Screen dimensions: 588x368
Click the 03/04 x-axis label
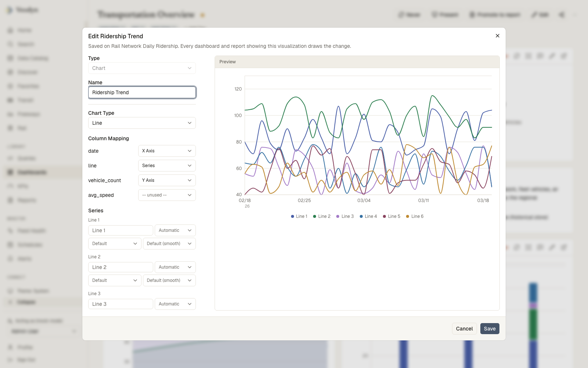pyautogui.click(x=364, y=201)
